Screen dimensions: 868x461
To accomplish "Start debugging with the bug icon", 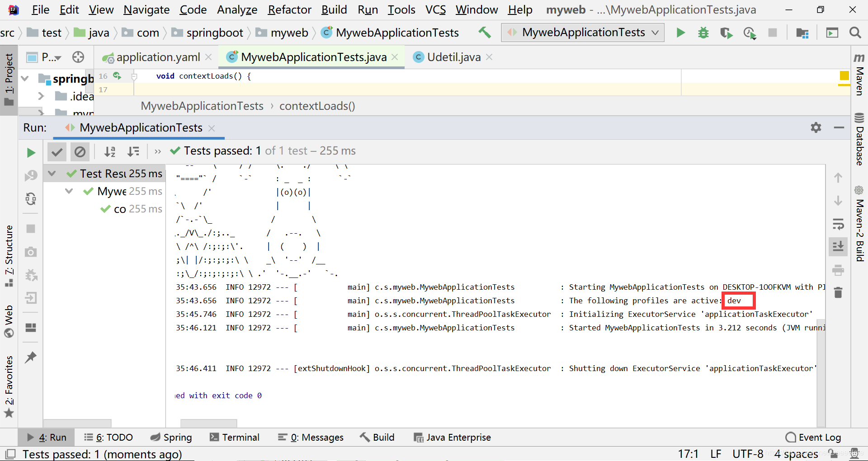I will [703, 33].
